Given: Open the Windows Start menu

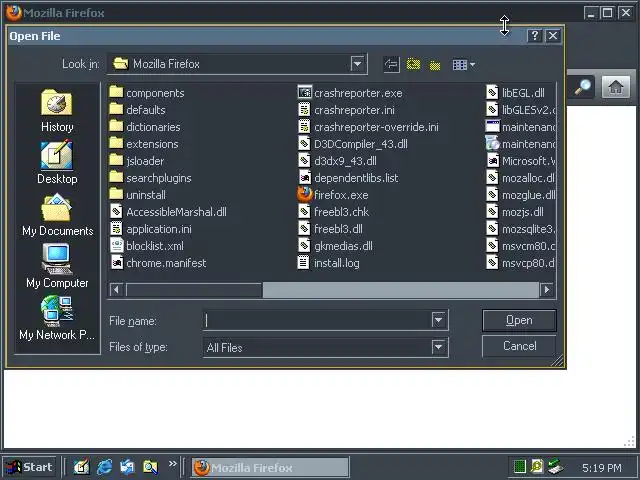Looking at the screenshot, I should point(29,467).
